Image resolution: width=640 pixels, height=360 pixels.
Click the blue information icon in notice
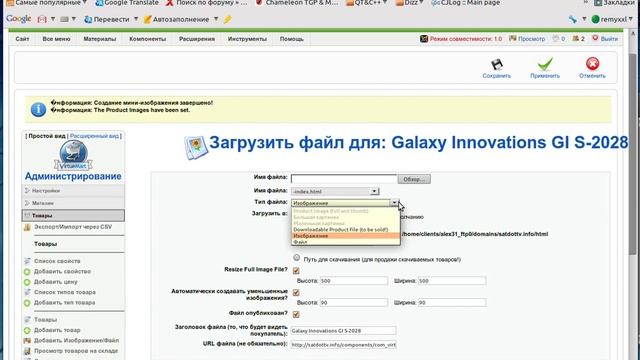[38, 109]
